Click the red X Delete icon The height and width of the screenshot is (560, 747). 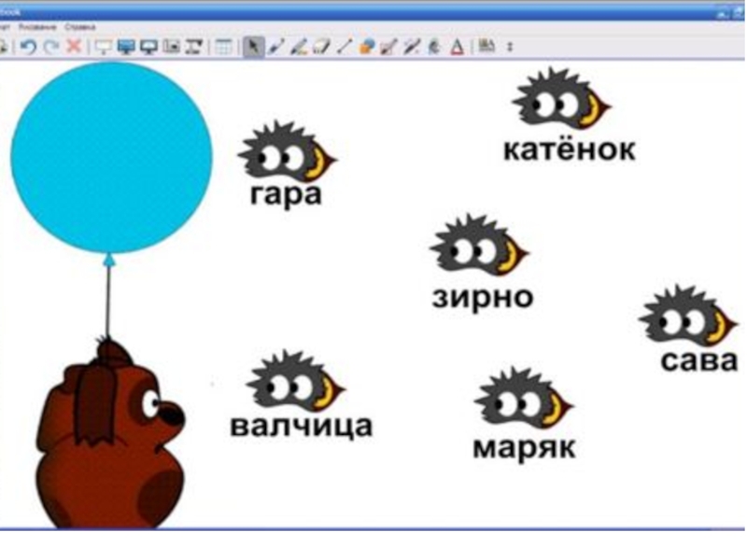coord(74,46)
